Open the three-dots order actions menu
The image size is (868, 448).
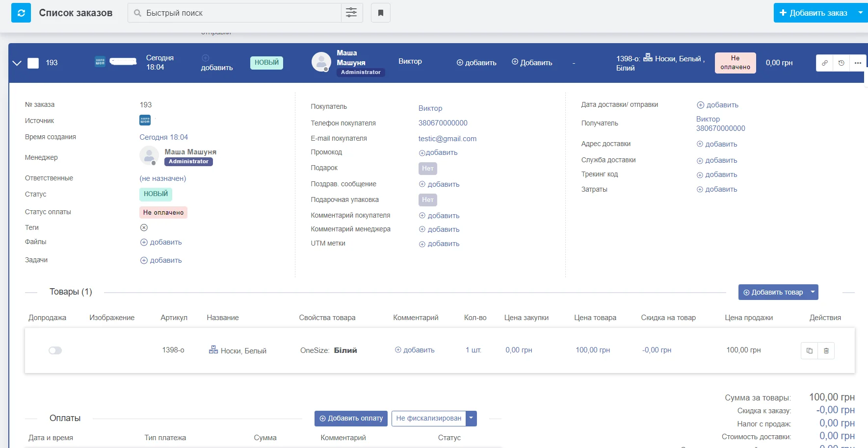pyautogui.click(x=857, y=63)
